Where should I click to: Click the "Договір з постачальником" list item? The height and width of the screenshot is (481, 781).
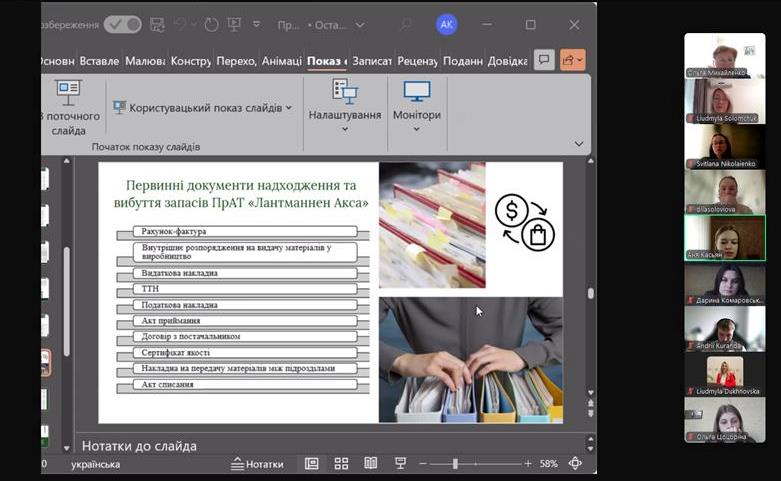tap(245, 337)
